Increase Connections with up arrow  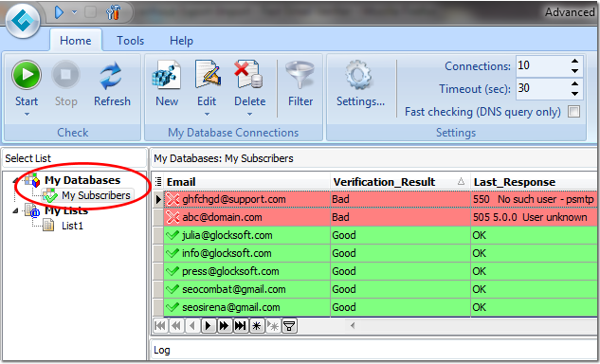(574, 61)
